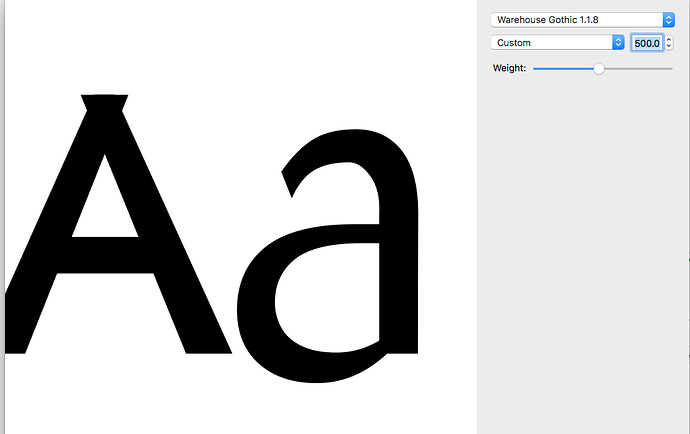Click the lowercase a glyph preview
Screen dimensions: 690x434
click(328, 256)
